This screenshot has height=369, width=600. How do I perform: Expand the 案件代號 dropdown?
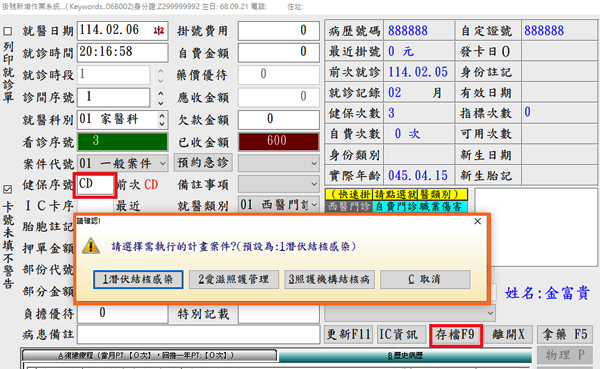tap(163, 164)
